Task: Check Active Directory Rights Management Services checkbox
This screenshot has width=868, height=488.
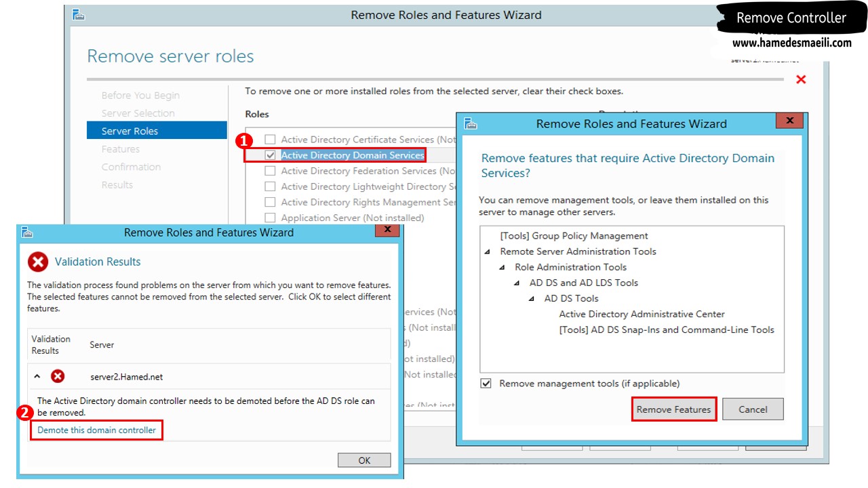Action: point(270,202)
